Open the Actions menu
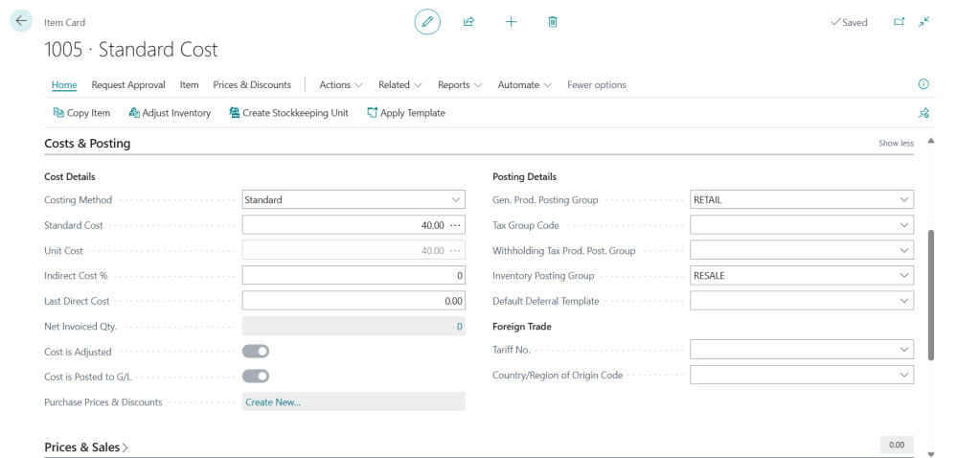 341,84
